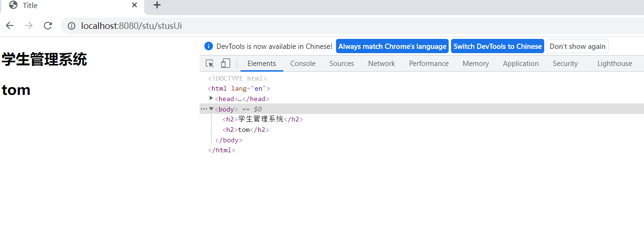The image size is (644, 251).
Task: Close the Title browser tab
Action: pos(135,5)
